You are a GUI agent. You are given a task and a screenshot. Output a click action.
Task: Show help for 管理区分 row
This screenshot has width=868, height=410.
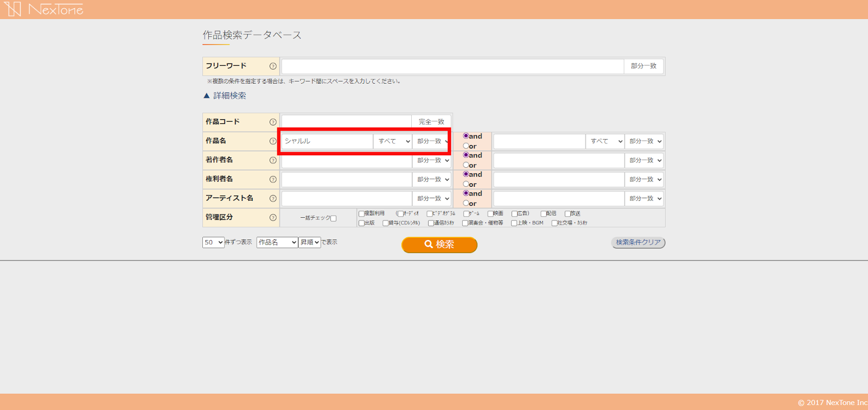pos(273,218)
